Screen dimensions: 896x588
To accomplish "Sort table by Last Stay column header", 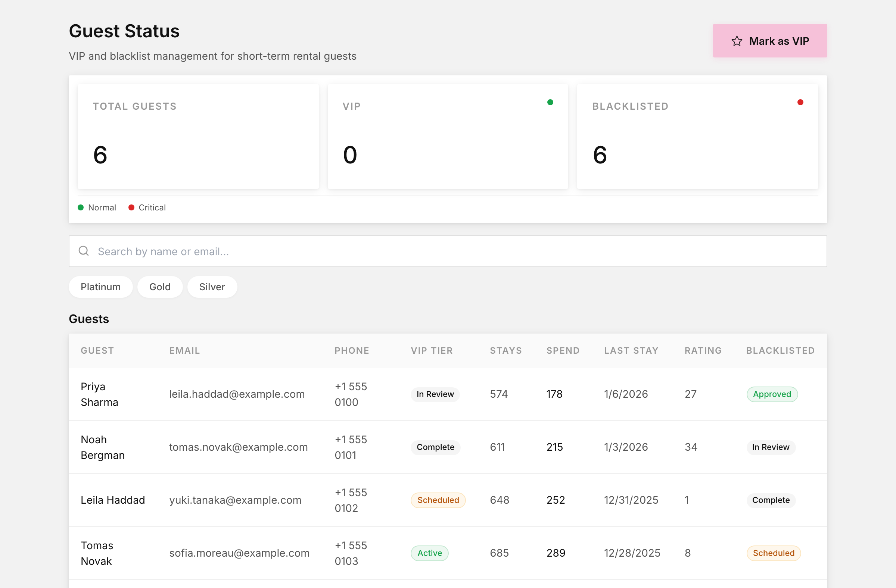I will [x=631, y=351].
